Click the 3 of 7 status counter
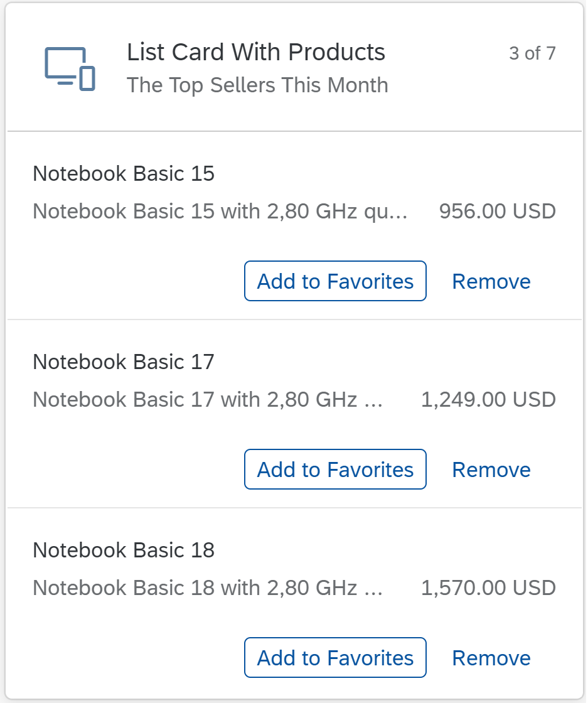This screenshot has height=703, width=588. point(532,53)
